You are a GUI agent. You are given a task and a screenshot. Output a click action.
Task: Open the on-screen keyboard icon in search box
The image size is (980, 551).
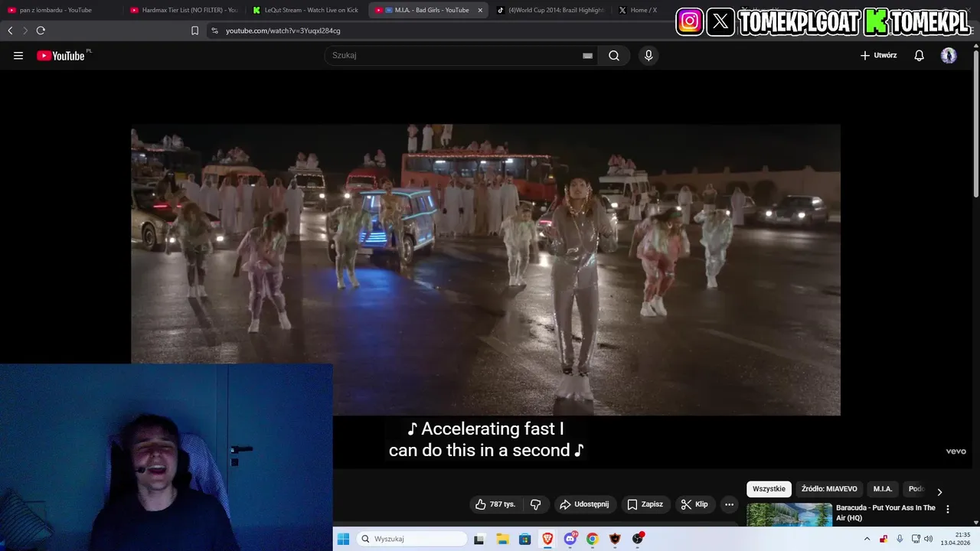pyautogui.click(x=587, y=56)
